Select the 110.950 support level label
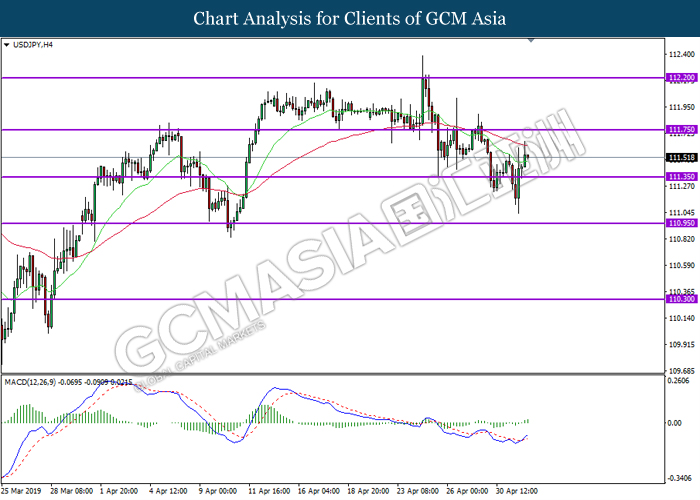Viewport: 700px width, 500px height. pos(681,223)
